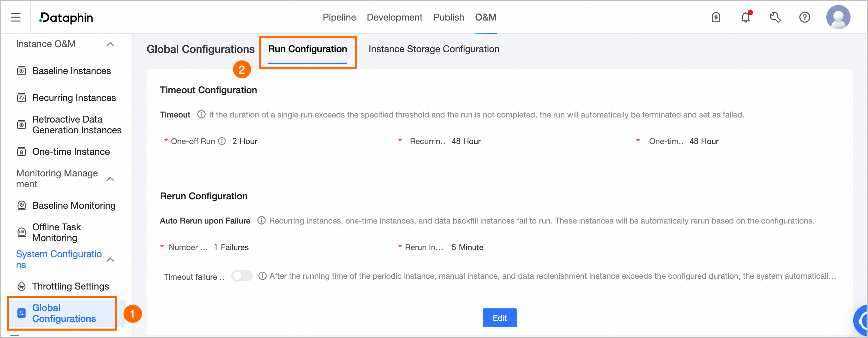868x338 pixels.
Task: Open Throttling Settings in the sidebar
Action: pos(71,286)
